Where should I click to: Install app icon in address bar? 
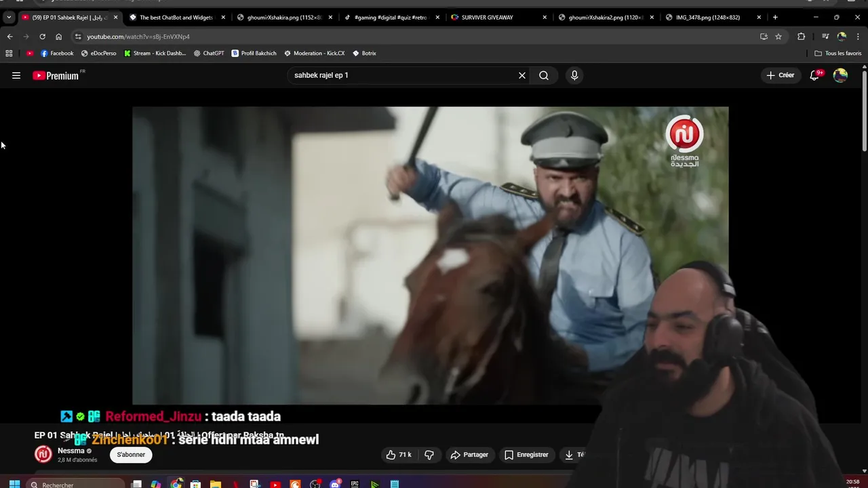[x=764, y=37]
